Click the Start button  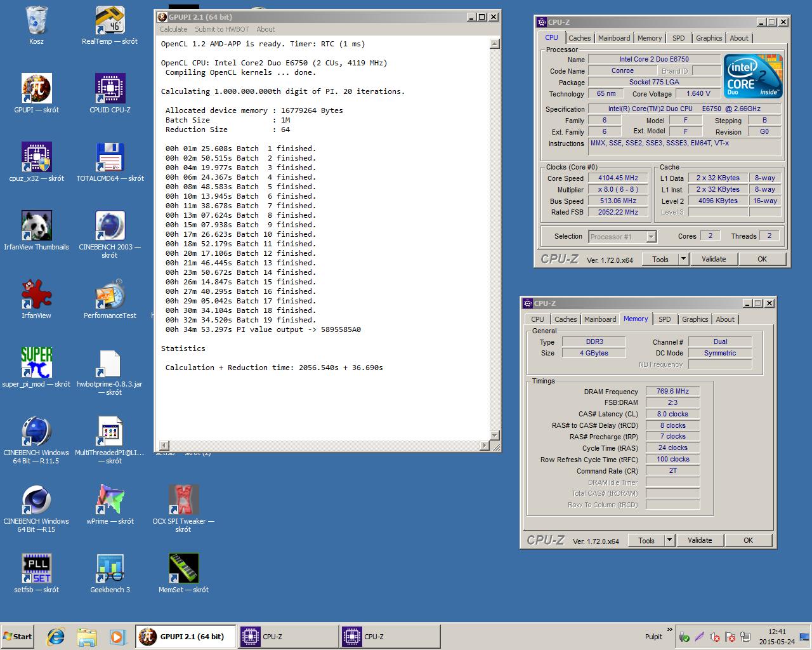point(18,636)
